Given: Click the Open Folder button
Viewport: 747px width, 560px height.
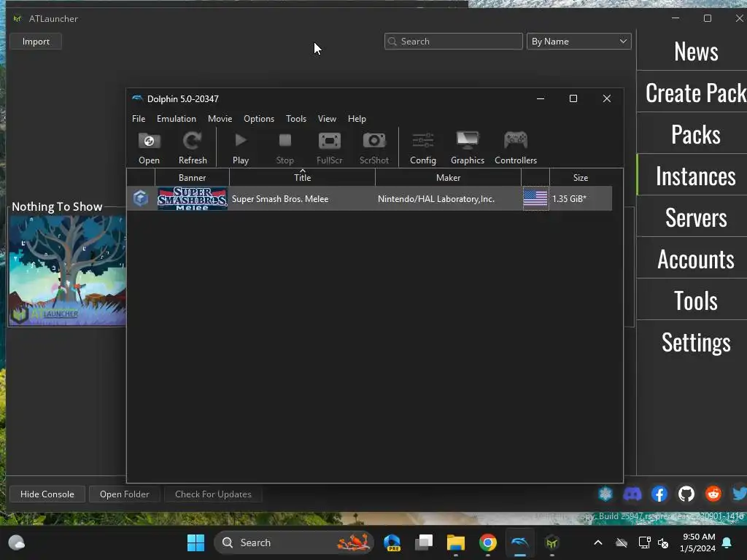Looking at the screenshot, I should pos(124,494).
